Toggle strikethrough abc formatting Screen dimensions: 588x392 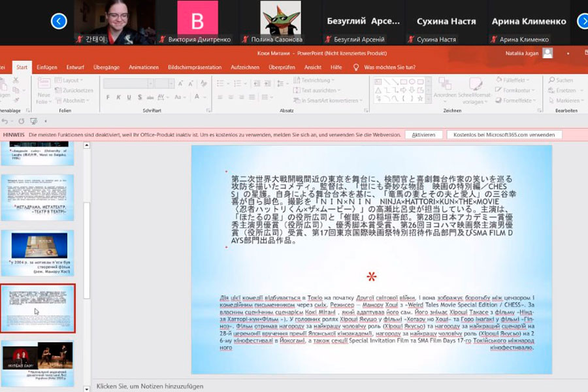tap(150, 97)
